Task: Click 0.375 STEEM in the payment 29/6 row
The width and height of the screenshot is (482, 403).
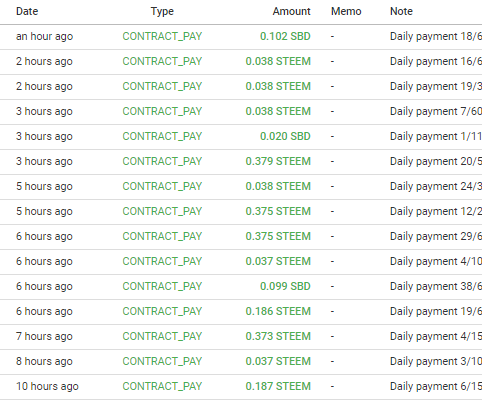Action: click(278, 236)
